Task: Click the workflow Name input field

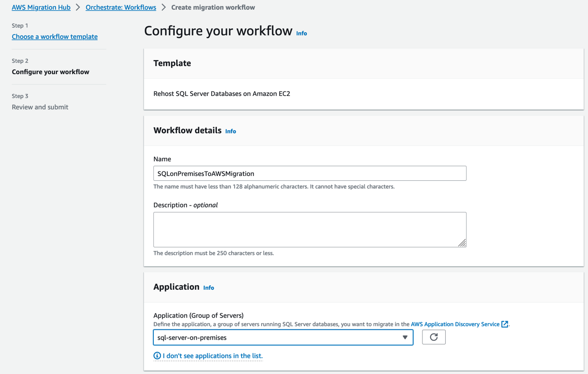Action: point(310,173)
